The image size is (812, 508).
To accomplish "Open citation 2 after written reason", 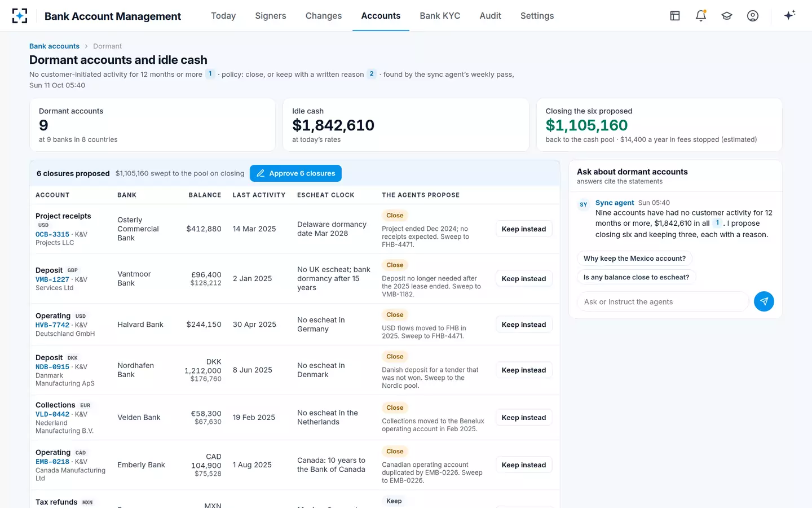I will pyautogui.click(x=372, y=74).
